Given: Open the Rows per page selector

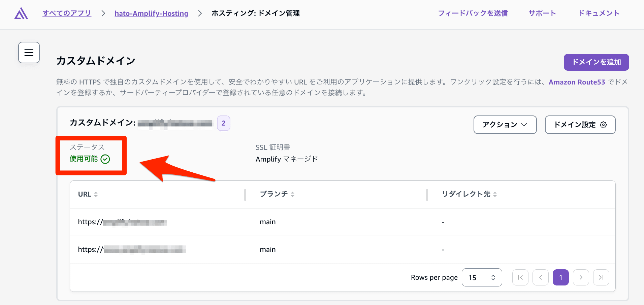Looking at the screenshot, I should 482,277.
